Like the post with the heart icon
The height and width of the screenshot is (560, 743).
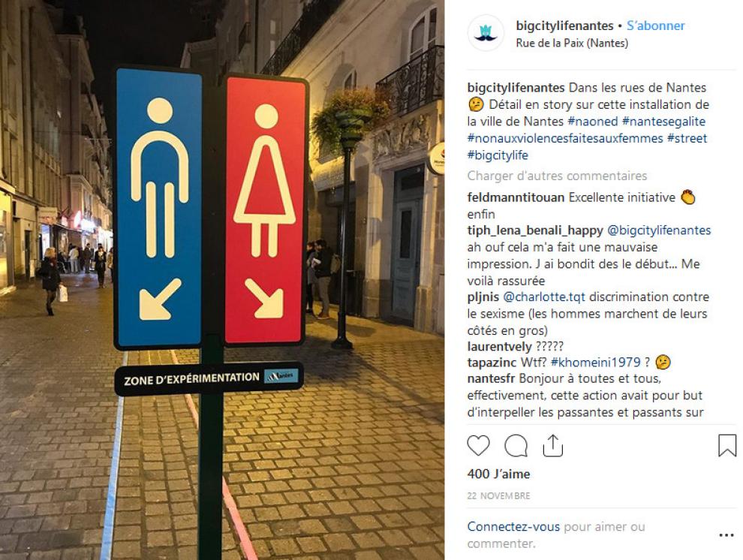click(x=478, y=446)
